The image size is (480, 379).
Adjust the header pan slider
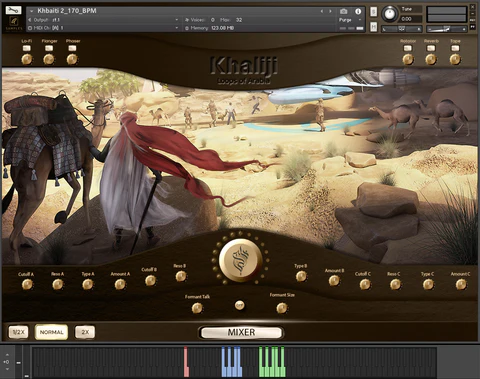click(401, 29)
